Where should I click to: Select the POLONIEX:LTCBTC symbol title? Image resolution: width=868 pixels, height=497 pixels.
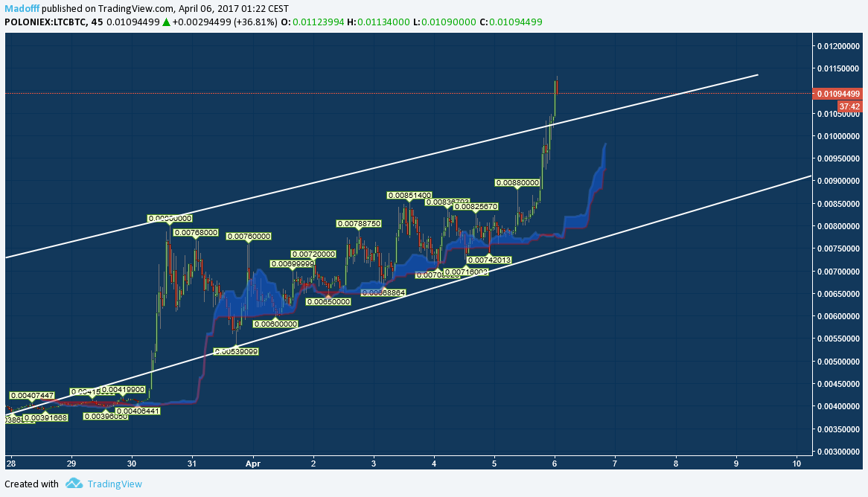(x=45, y=22)
